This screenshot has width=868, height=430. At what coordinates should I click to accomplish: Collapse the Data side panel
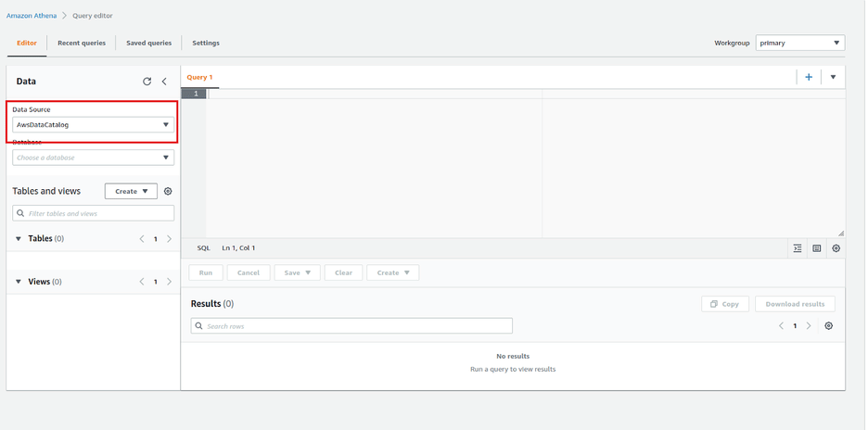click(164, 82)
